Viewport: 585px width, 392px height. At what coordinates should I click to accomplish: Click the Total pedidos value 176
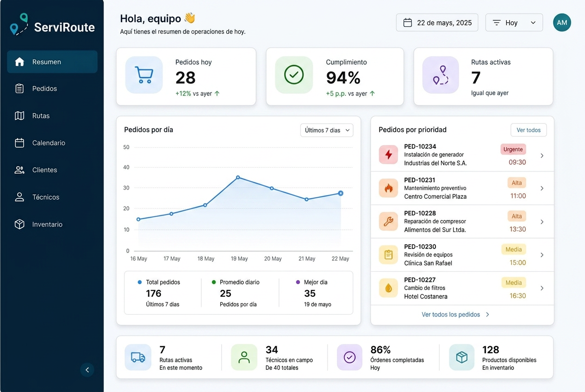pyautogui.click(x=154, y=294)
